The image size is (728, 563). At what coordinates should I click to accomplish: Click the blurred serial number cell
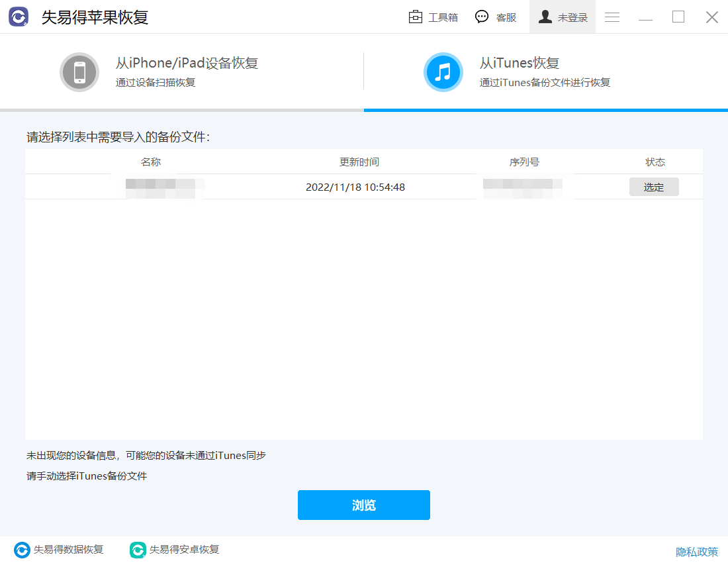click(523, 187)
